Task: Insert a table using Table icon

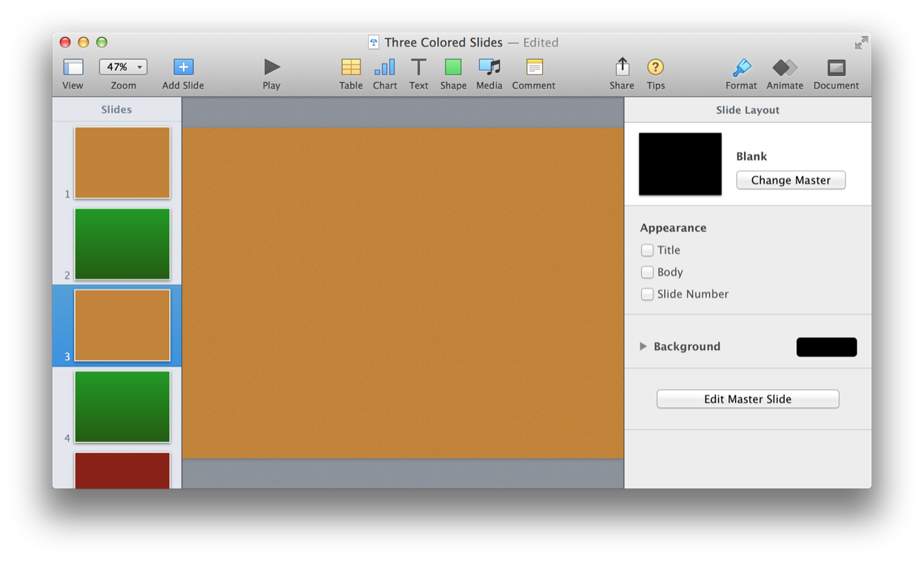Action: click(350, 67)
